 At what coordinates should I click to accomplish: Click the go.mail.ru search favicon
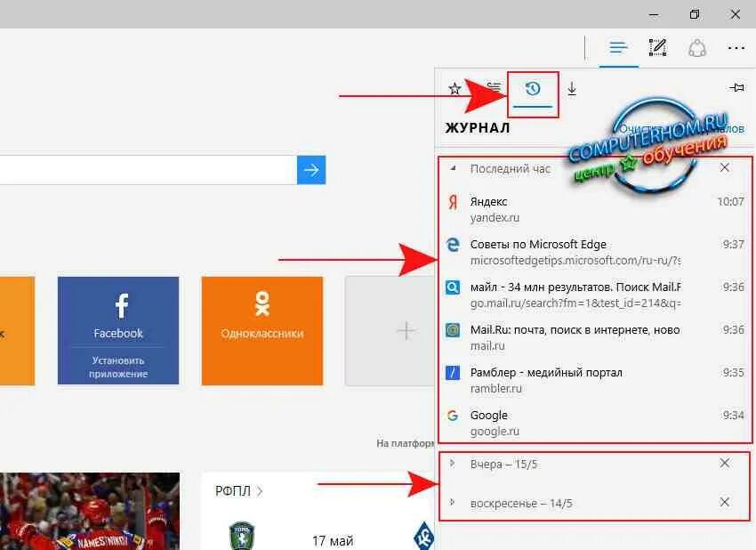452,287
